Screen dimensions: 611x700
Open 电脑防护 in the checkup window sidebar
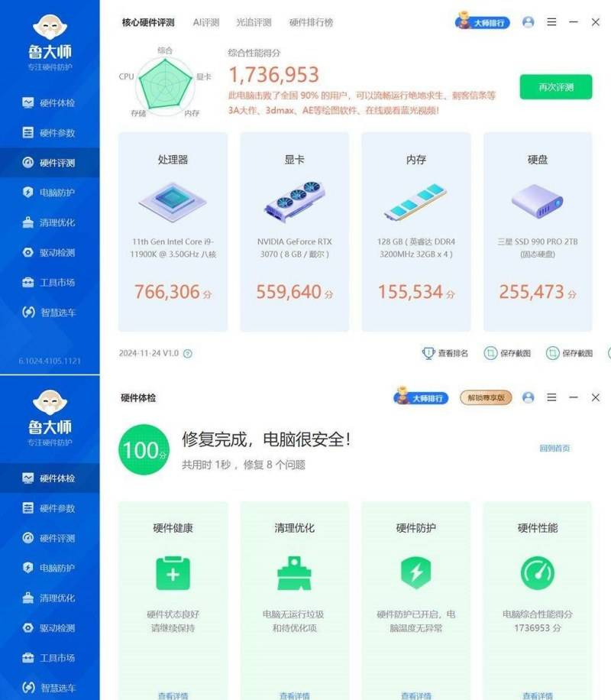click(49, 568)
